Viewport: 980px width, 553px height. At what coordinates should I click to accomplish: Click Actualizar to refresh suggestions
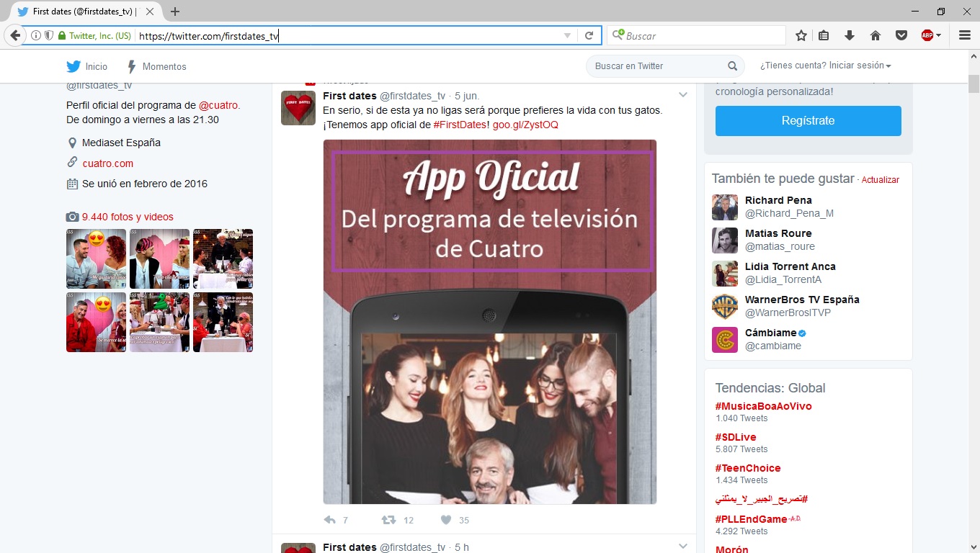(881, 180)
